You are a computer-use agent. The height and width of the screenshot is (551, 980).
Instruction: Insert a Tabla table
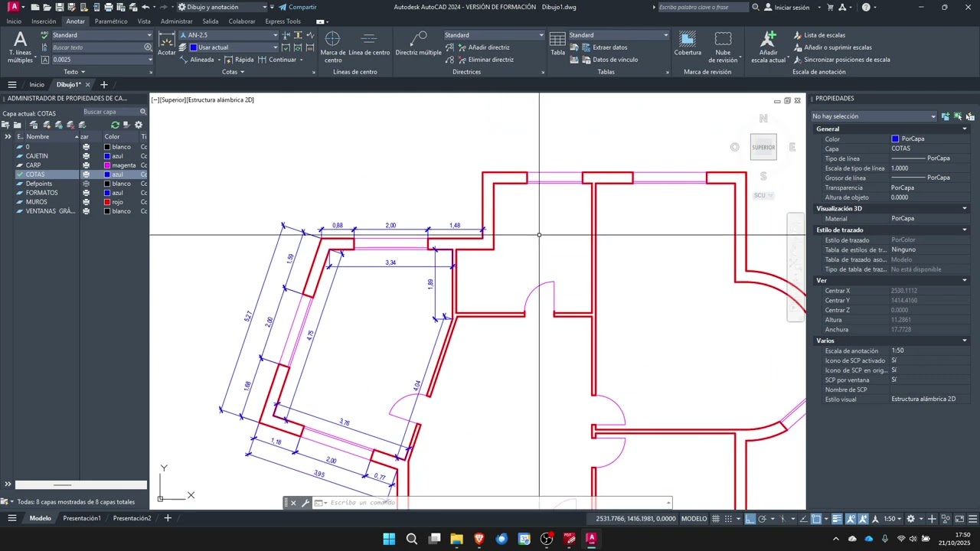[x=557, y=44]
